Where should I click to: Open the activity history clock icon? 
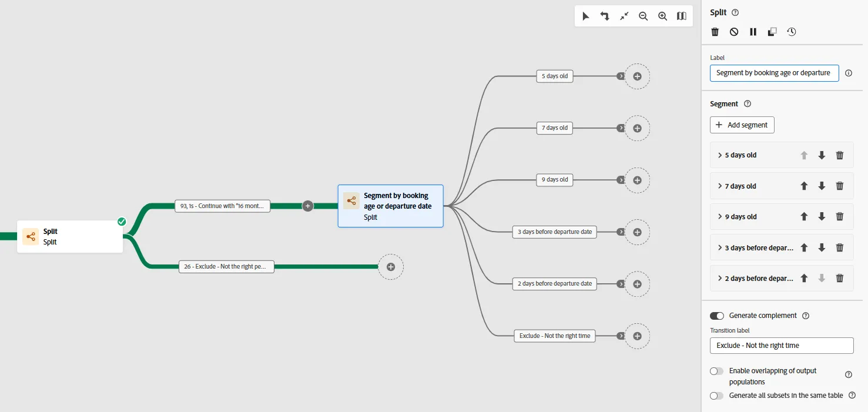792,32
